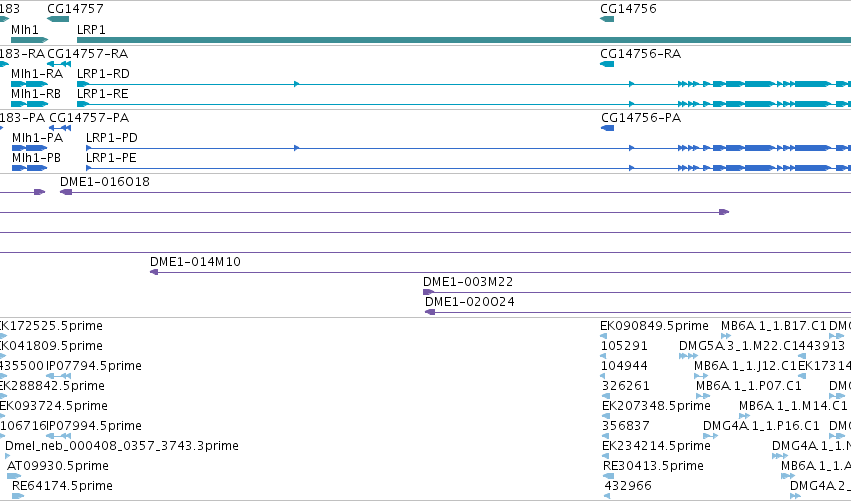Select the MB6A.1_1.P07.C1 EST label
Viewport: 851px width, 501px height.
coord(748,386)
